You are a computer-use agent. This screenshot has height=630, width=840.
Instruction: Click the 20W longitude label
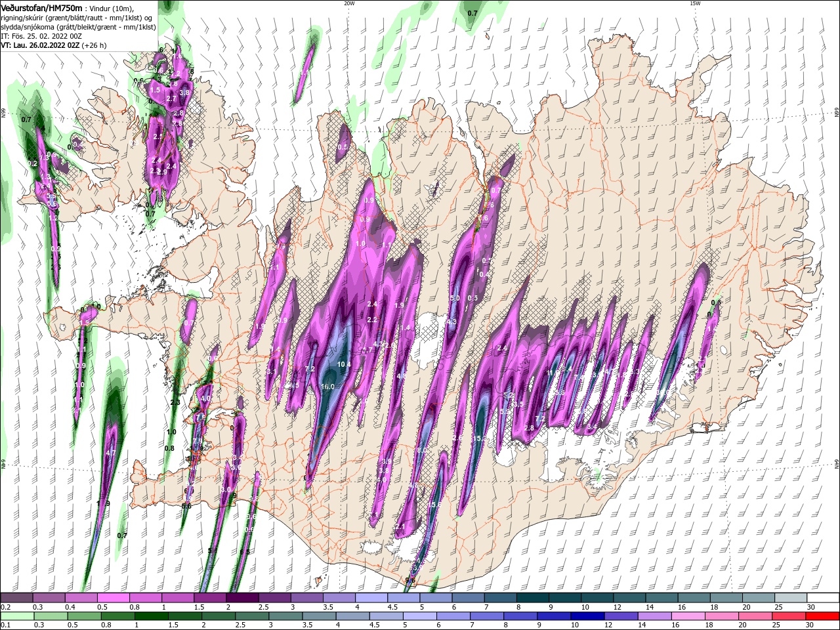point(349,3)
